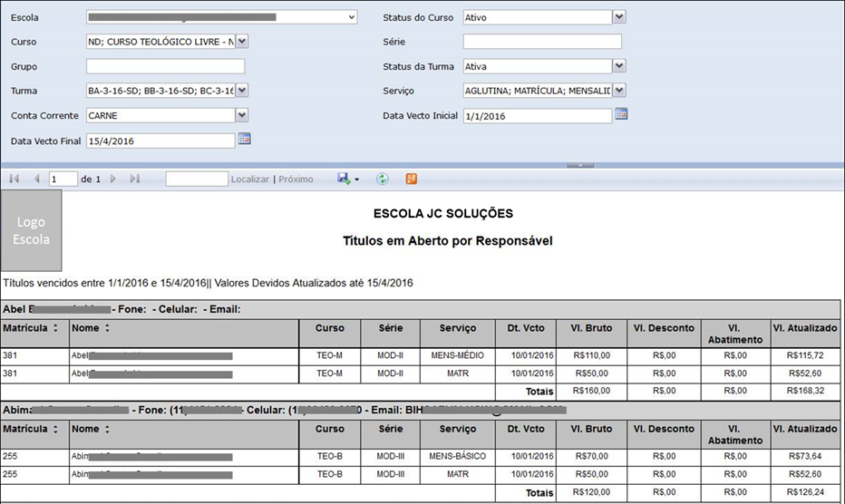Image resolution: width=845 pixels, height=504 pixels.
Task: Open export format dropdown arrow
Action: point(356,179)
